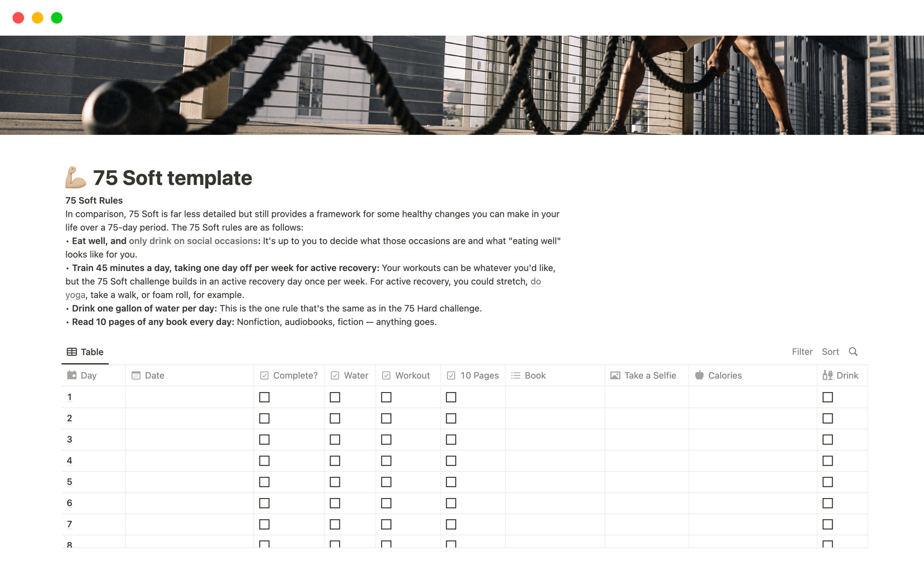Follow the "only drink on social occasions" link
Screen dimensions: 924x578
[x=193, y=241]
